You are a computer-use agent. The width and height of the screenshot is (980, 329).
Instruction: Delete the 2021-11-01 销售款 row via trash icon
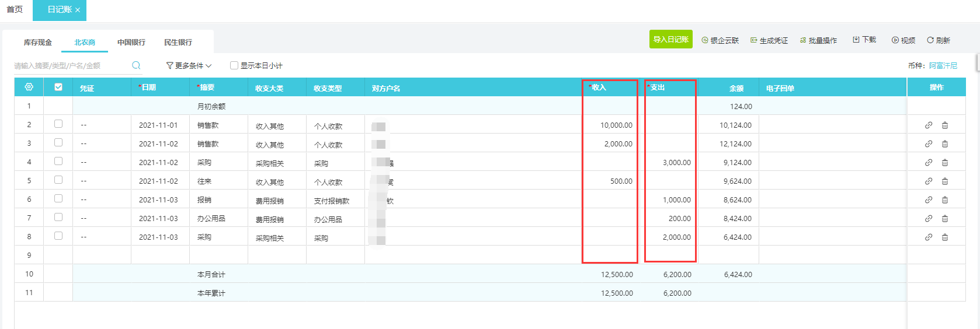pos(945,125)
